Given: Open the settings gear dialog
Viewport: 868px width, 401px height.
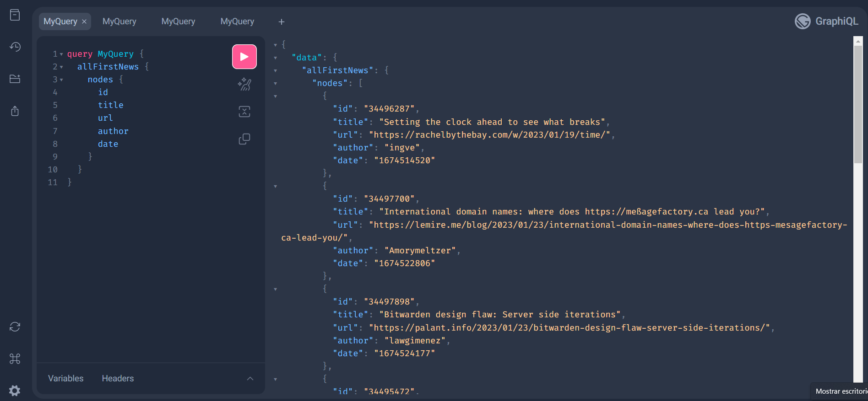Looking at the screenshot, I should (15, 390).
